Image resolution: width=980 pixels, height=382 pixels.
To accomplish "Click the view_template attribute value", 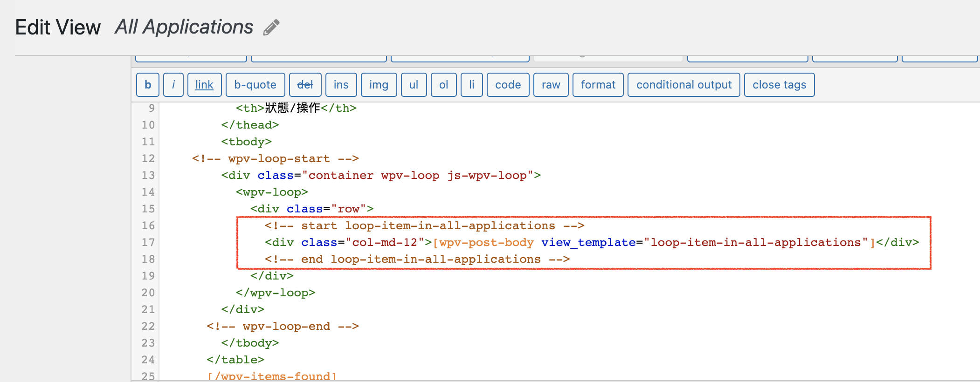I will point(755,243).
